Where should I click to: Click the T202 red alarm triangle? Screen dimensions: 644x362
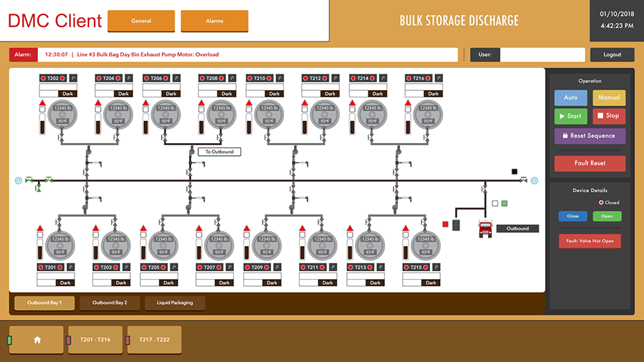(42, 102)
